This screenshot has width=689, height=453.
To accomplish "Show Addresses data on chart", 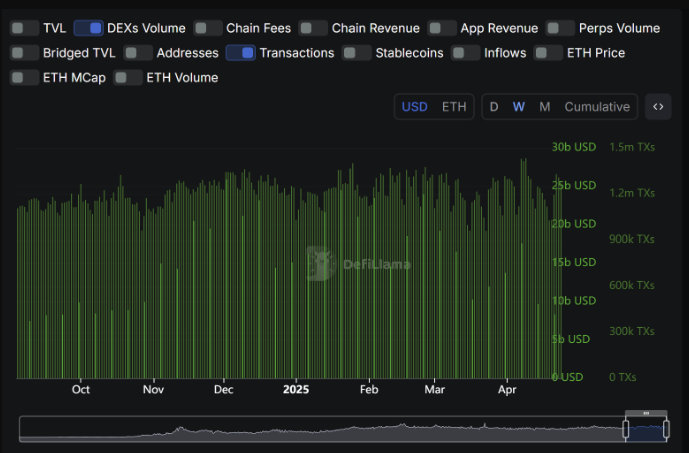I will (138, 53).
